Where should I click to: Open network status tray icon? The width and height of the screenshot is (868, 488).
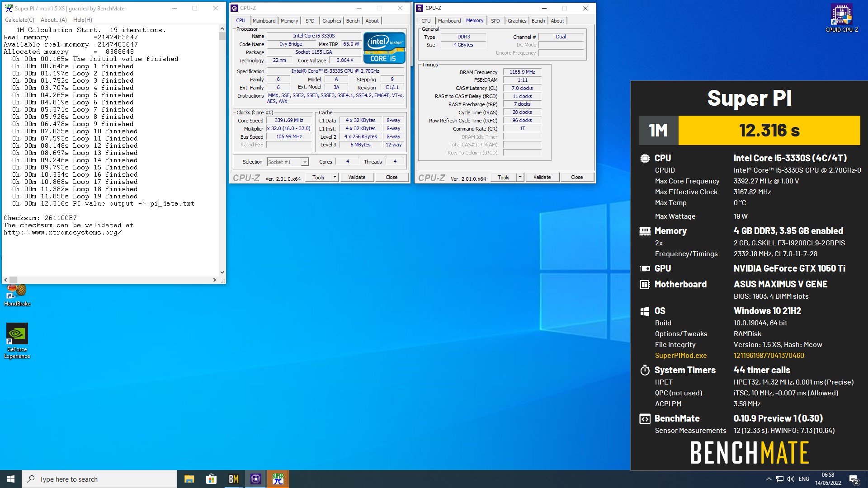tap(780, 479)
